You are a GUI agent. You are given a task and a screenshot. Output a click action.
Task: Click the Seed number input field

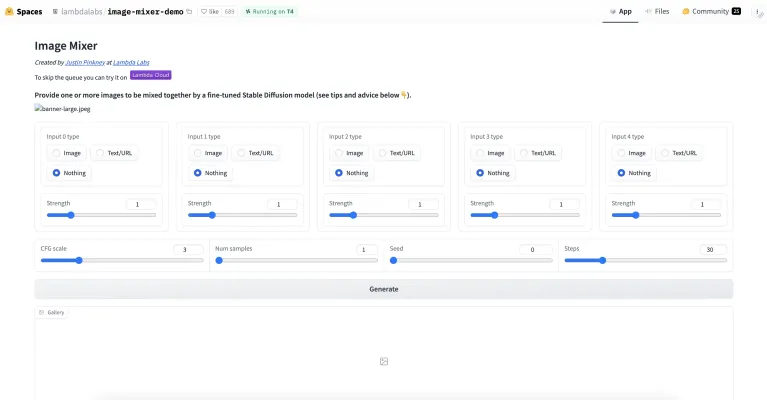pyautogui.click(x=534, y=249)
